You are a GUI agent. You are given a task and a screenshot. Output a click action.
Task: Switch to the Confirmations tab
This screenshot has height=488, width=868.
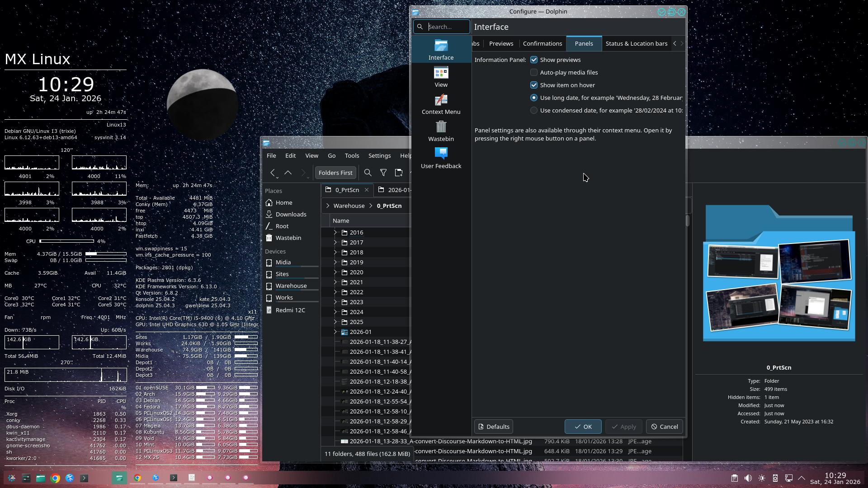542,43
